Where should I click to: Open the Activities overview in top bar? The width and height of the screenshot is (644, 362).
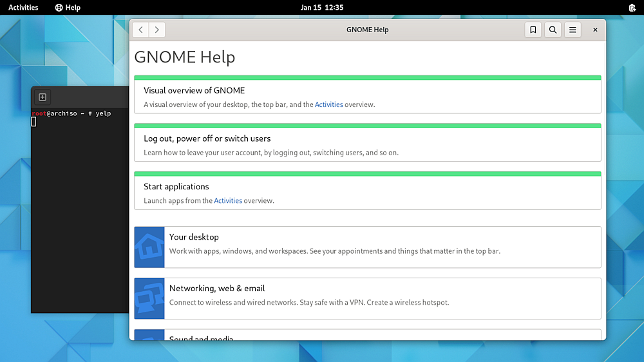[x=23, y=7]
